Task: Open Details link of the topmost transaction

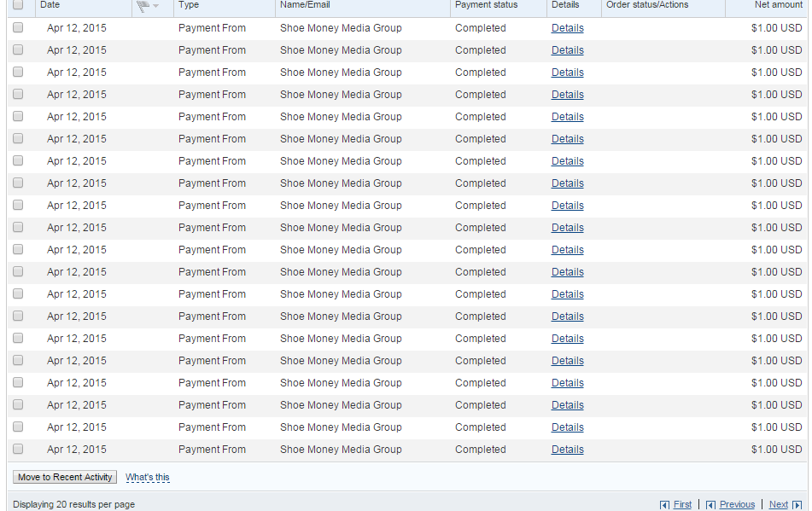Action: (x=567, y=28)
